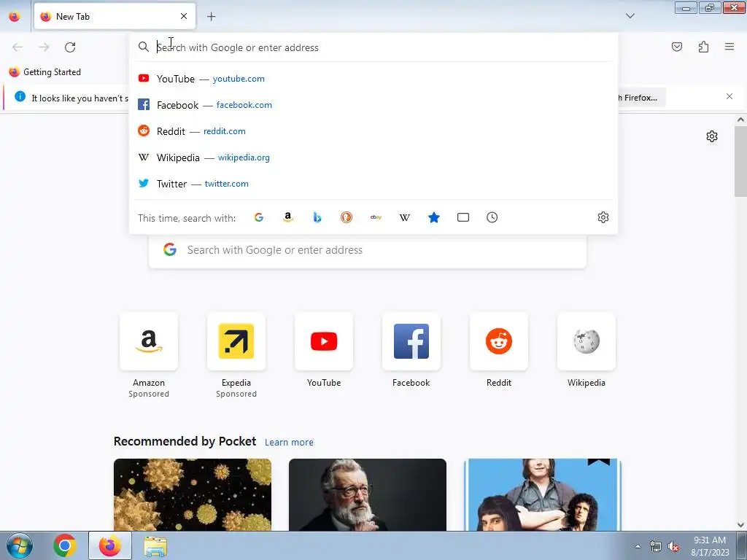
Task: Search this time with Bing
Action: 317,217
